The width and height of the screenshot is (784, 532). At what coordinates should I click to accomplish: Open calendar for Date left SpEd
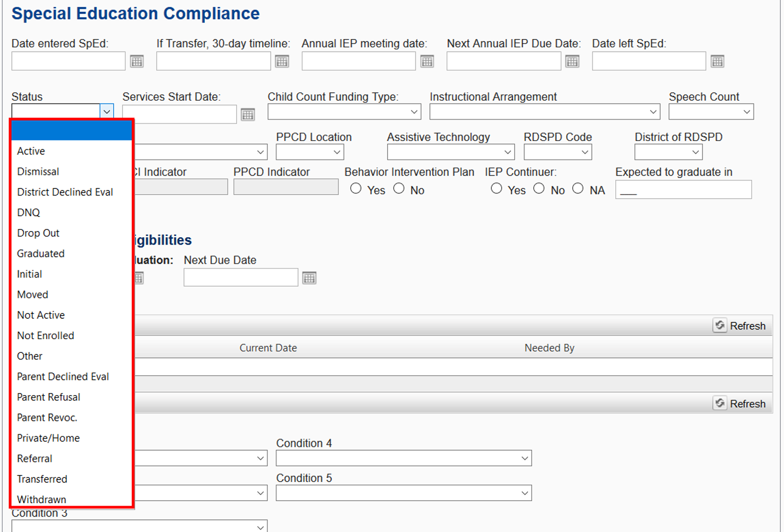[718, 62]
